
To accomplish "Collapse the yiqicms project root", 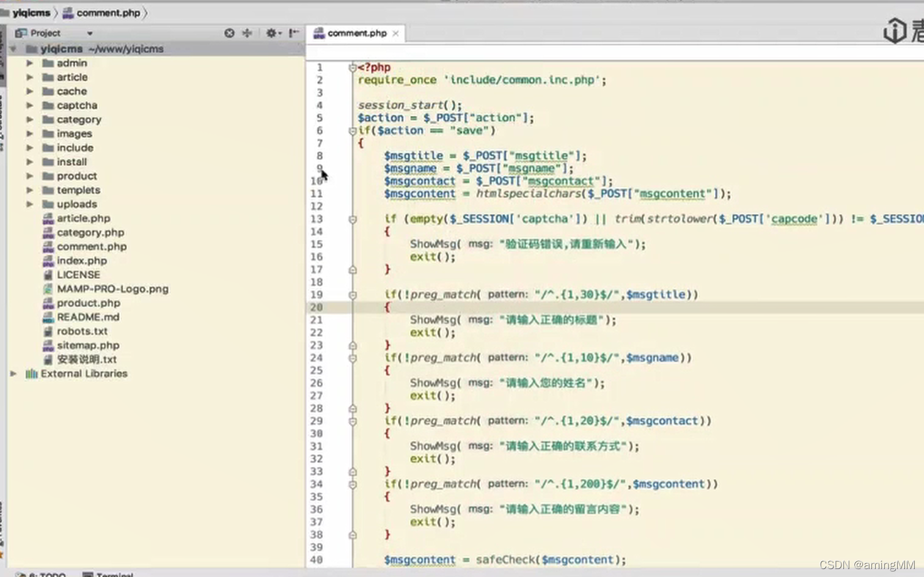I will coord(13,49).
